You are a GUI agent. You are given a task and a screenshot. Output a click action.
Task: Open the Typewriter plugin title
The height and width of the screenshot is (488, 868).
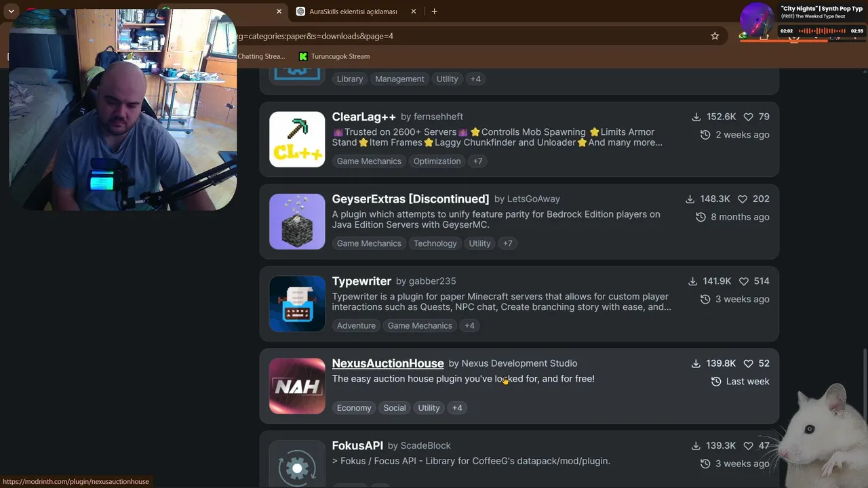(x=361, y=281)
